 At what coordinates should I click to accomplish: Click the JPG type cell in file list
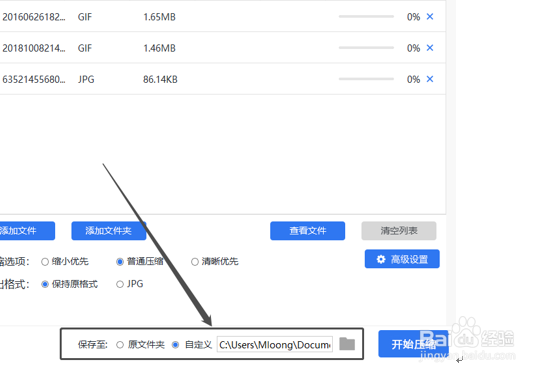tap(86, 80)
